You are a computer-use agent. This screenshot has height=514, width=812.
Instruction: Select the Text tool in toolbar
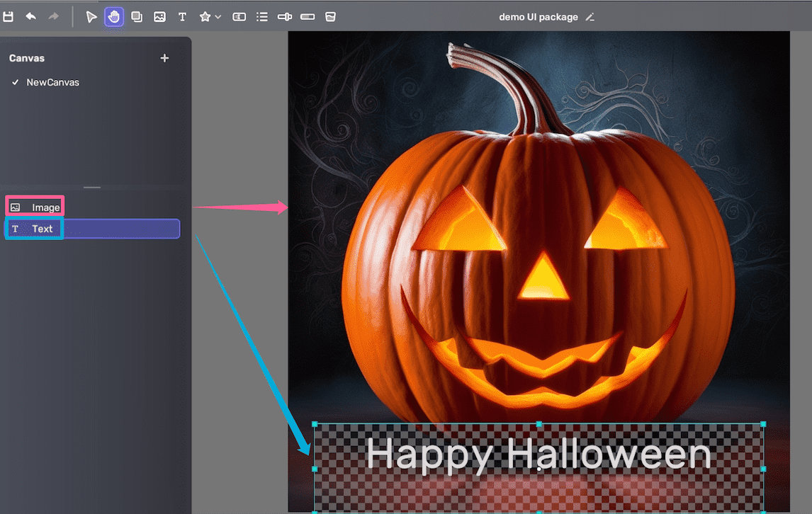click(182, 17)
